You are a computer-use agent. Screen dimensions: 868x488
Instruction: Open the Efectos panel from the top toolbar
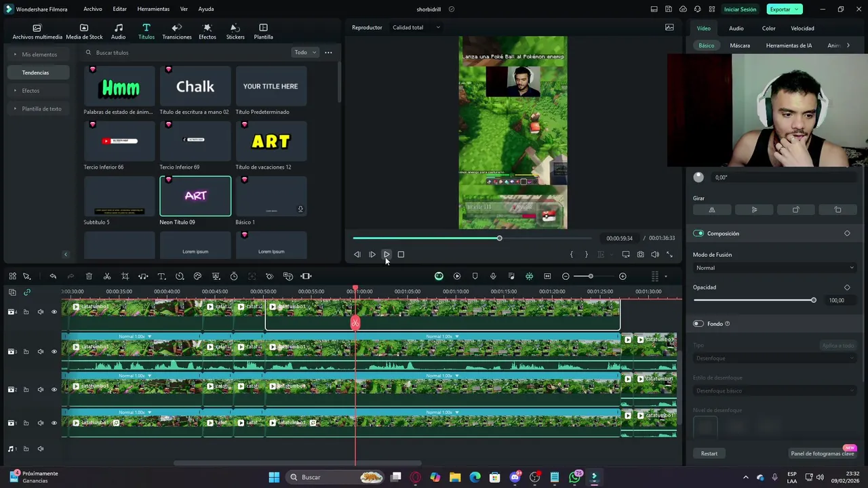pos(208,31)
